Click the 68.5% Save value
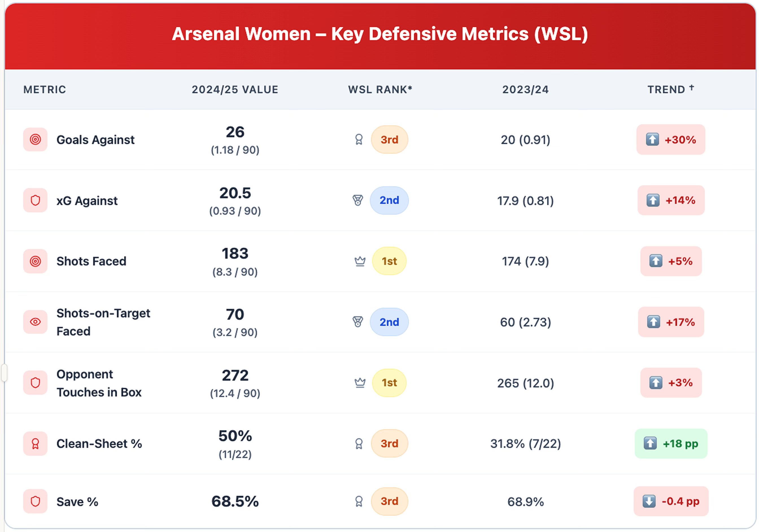Screen dimensions: 759x532 click(235, 501)
